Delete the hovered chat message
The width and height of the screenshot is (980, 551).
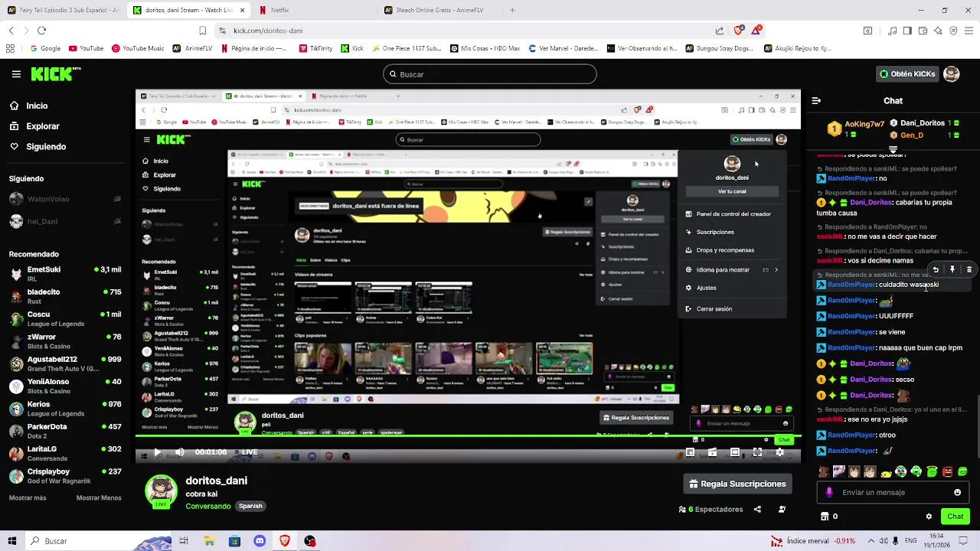pyautogui.click(x=969, y=269)
